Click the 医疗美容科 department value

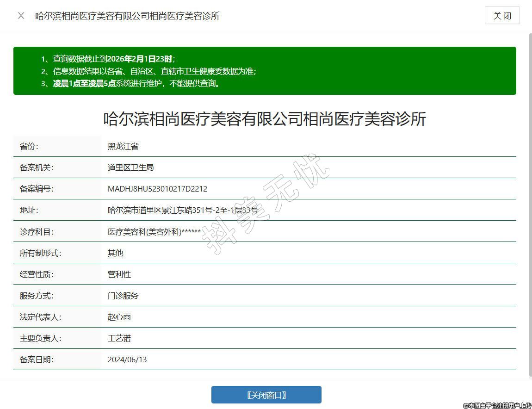[154, 232]
